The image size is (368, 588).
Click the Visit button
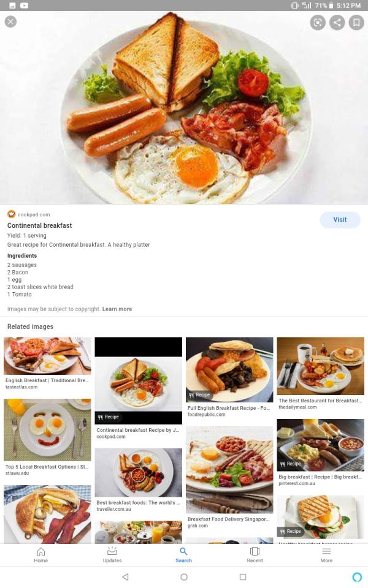click(x=340, y=220)
